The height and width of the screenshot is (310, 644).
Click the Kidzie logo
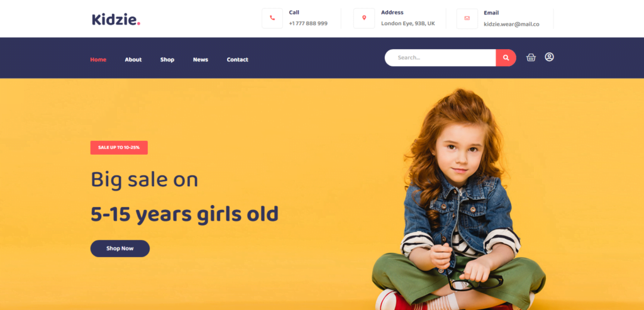(x=116, y=19)
